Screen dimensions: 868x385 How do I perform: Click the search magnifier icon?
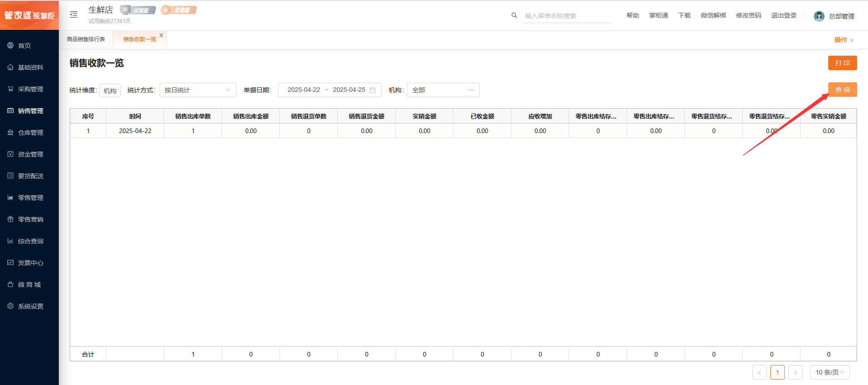tap(514, 15)
